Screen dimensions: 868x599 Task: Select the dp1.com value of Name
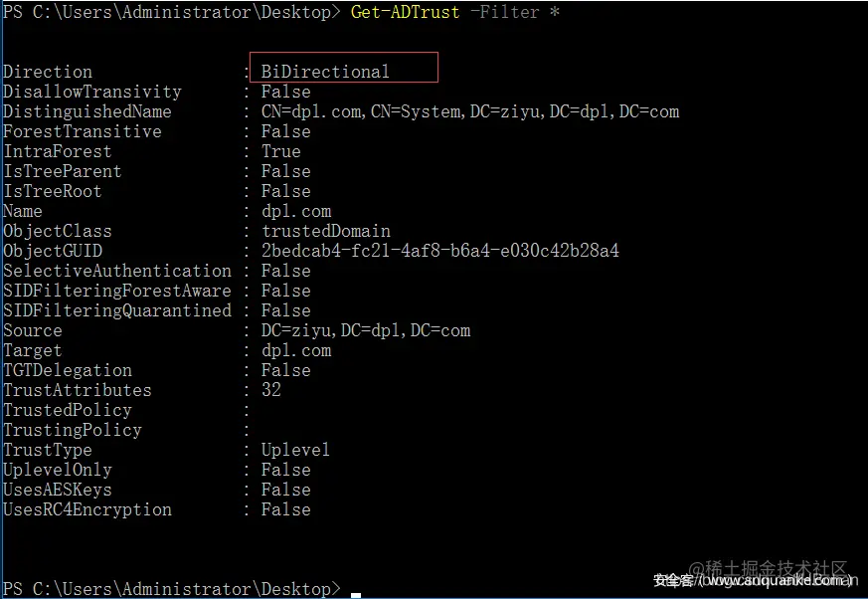coord(296,211)
